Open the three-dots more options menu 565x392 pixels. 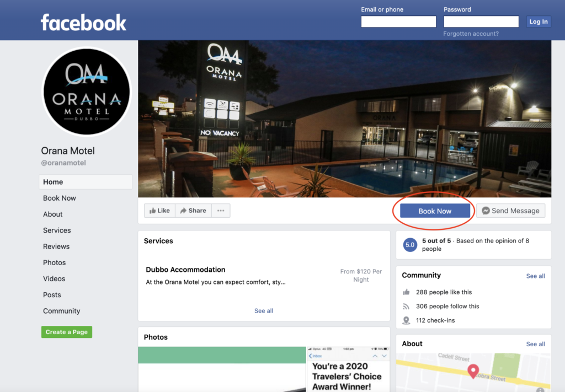(x=221, y=211)
